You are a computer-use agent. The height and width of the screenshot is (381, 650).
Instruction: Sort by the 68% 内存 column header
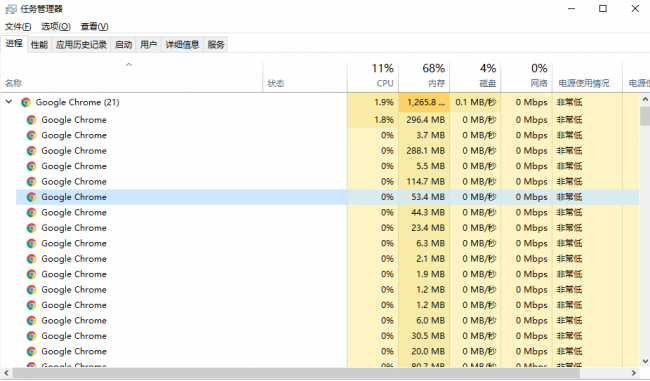click(424, 77)
